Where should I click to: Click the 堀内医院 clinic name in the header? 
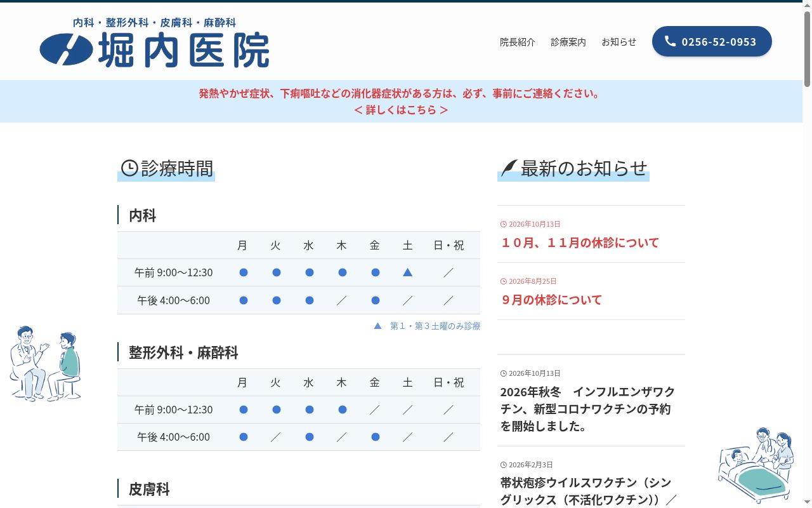tap(183, 49)
